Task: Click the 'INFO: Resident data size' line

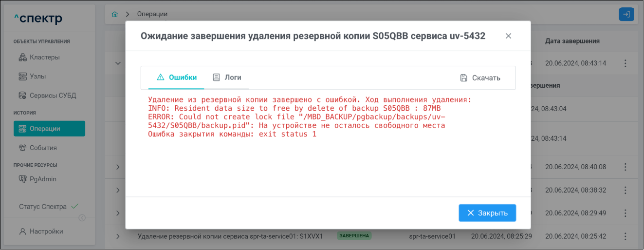Action: pos(294,108)
